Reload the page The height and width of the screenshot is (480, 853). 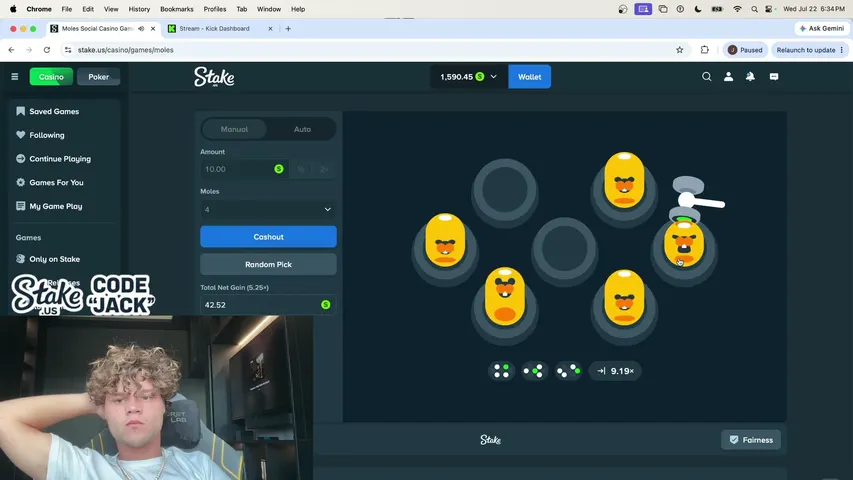[x=47, y=50]
